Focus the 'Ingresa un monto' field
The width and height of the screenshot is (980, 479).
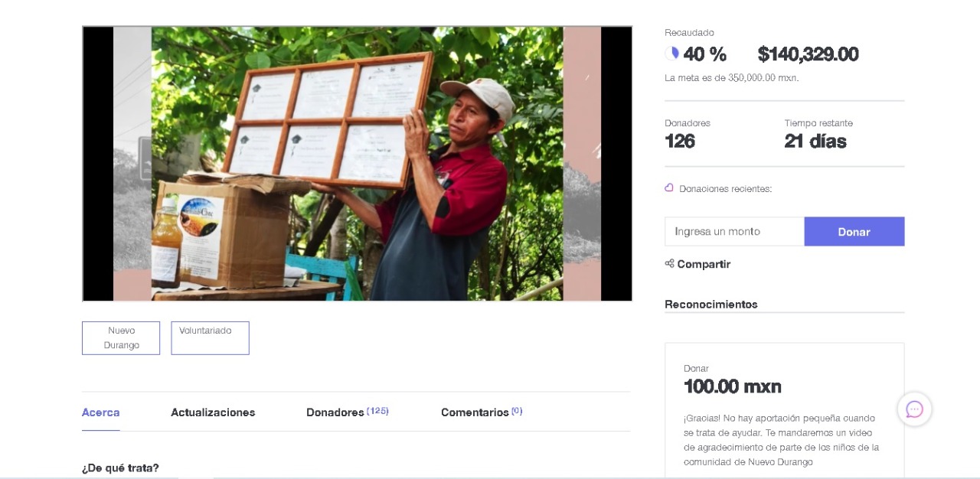734,231
